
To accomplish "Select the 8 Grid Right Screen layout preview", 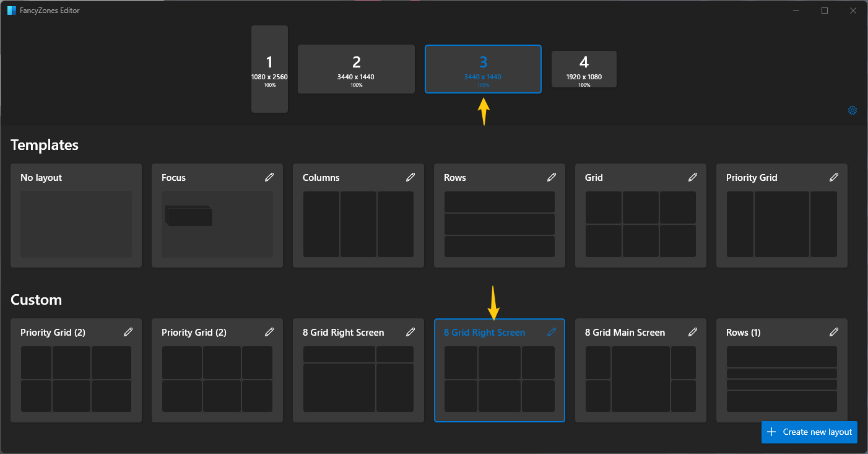I will 499,378.
